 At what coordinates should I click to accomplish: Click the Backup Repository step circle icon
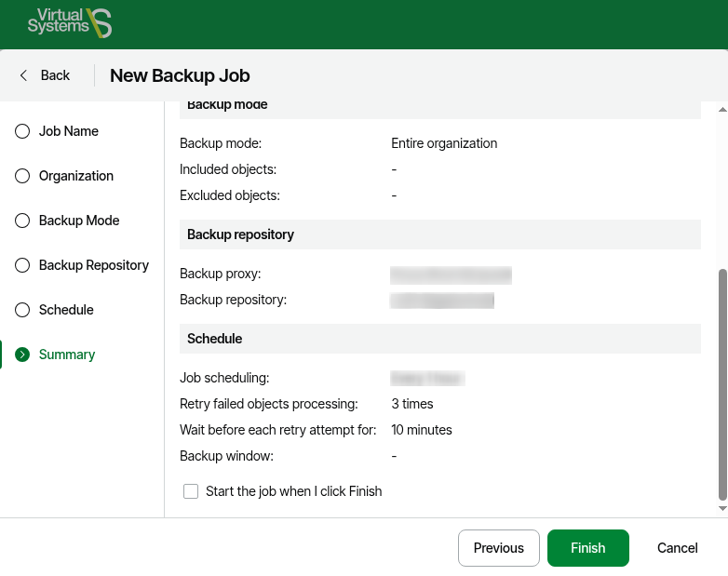[22, 265]
